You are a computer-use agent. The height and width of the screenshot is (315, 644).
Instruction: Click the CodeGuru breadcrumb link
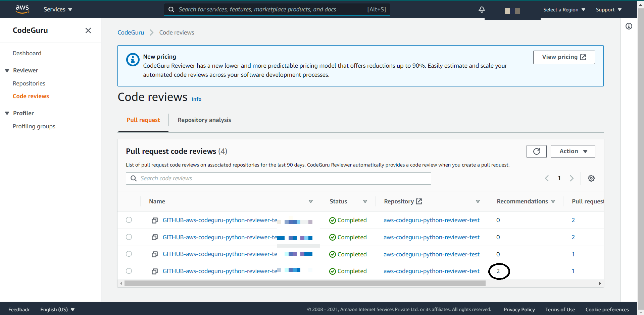coord(131,33)
